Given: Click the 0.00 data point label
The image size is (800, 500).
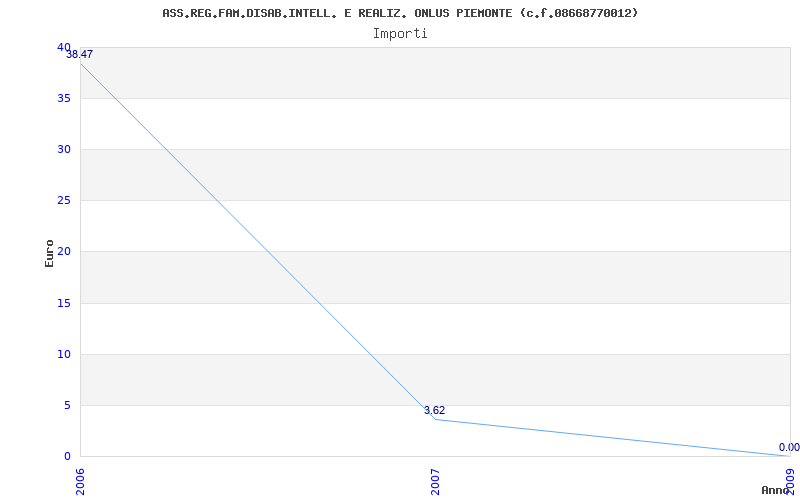Looking at the screenshot, I should pyautogui.click(x=789, y=447).
